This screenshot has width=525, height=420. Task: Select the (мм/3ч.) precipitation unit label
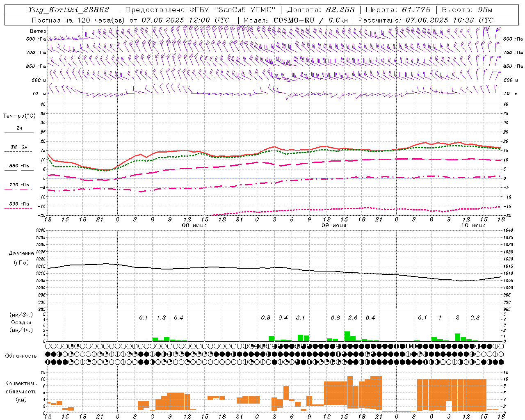[21, 315]
